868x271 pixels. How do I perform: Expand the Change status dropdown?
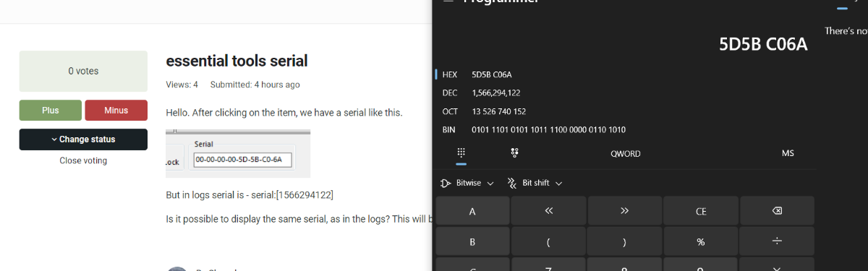pos(83,139)
